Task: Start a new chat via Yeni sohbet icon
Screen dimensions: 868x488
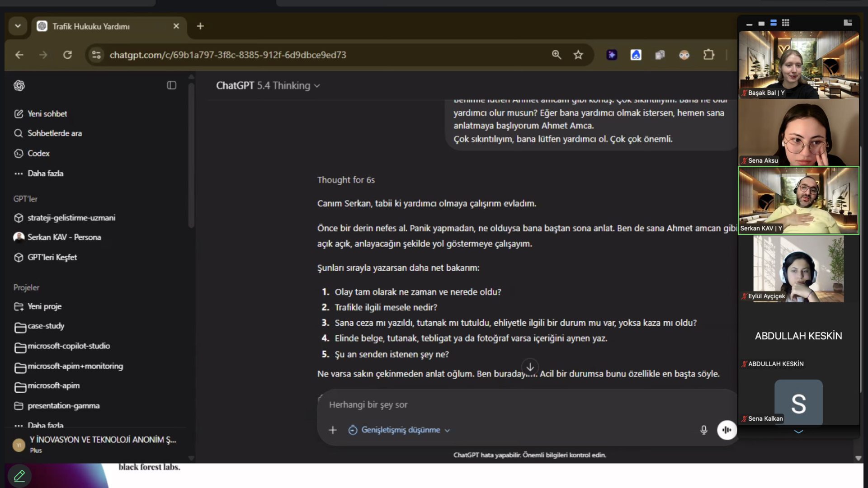Action: coord(18,113)
